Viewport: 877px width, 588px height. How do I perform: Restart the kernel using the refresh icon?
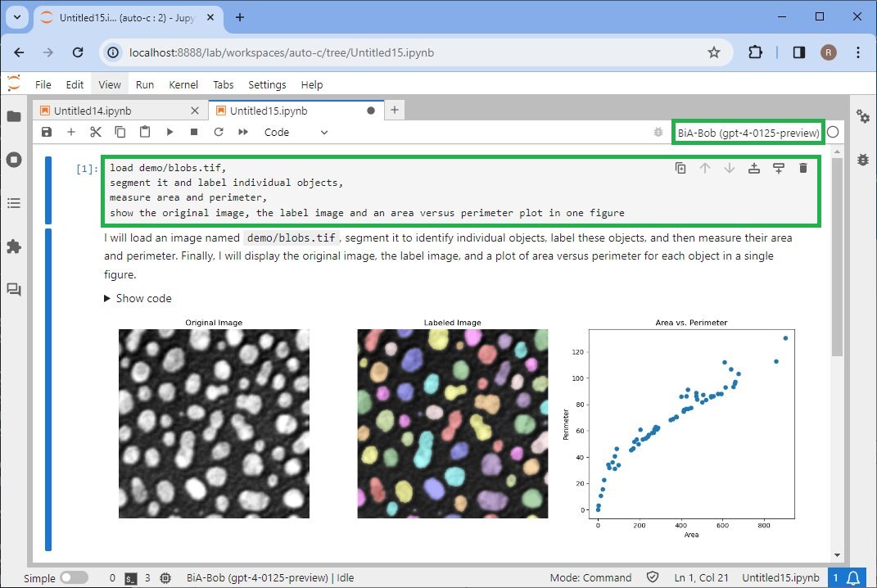coord(219,132)
